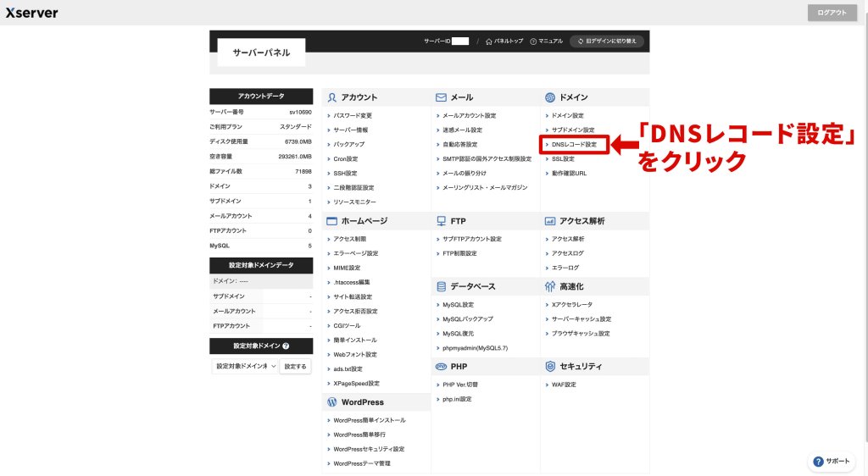Click the アクセス解析 chart icon

[x=549, y=221]
